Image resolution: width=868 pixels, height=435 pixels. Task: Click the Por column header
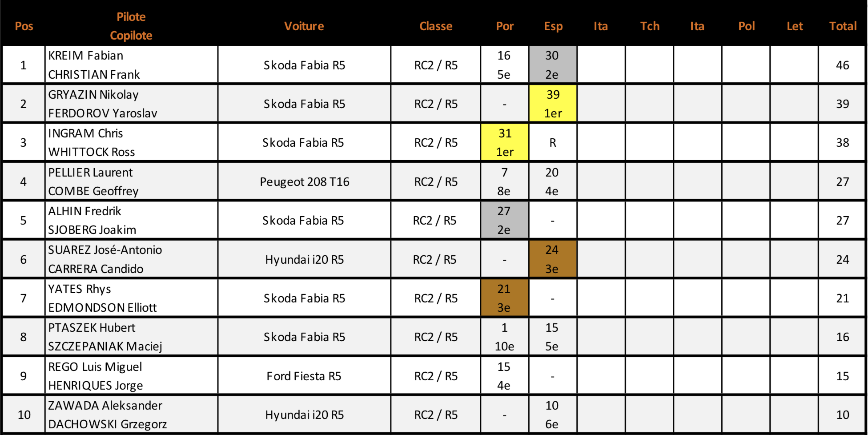(x=505, y=26)
